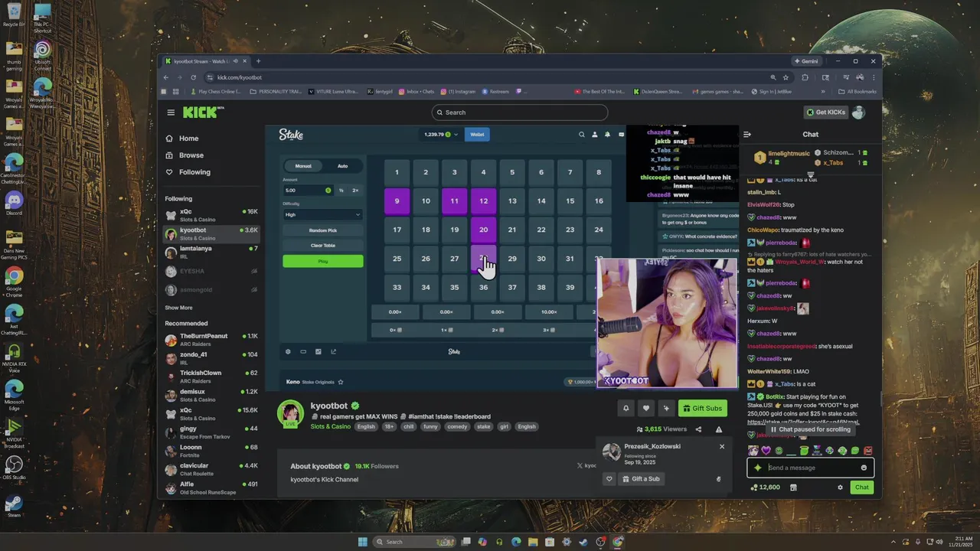The height and width of the screenshot is (551, 980).
Task: Select Keno tile number 1
Action: [x=397, y=172]
